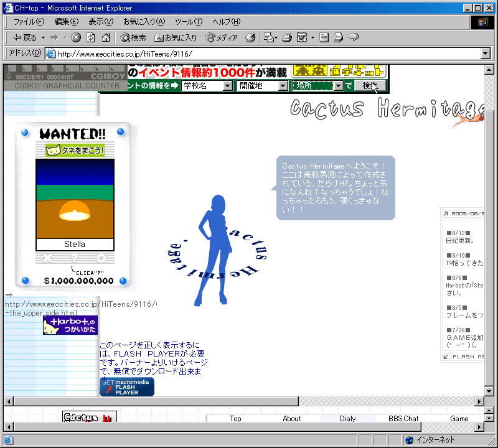Click the bottom frame vertical scrollbar down arrow
This screenshot has width=498, height=448.
click(x=489, y=418)
